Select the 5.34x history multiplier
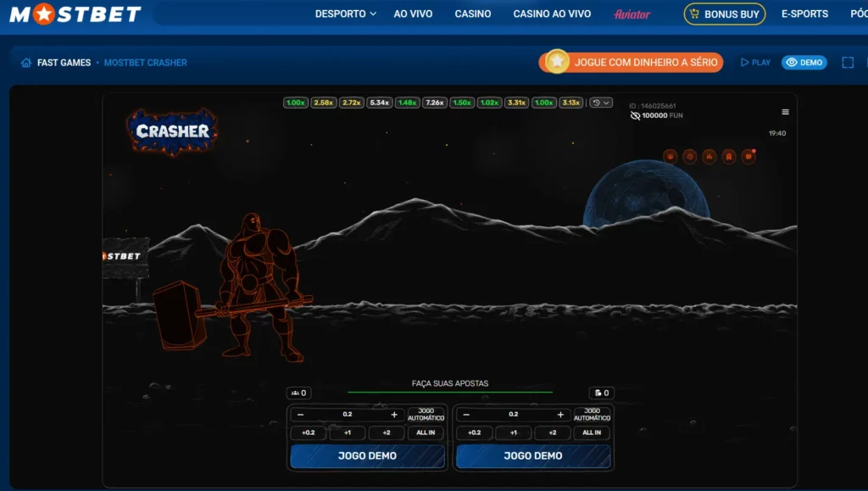Image resolution: width=868 pixels, height=491 pixels. click(379, 103)
